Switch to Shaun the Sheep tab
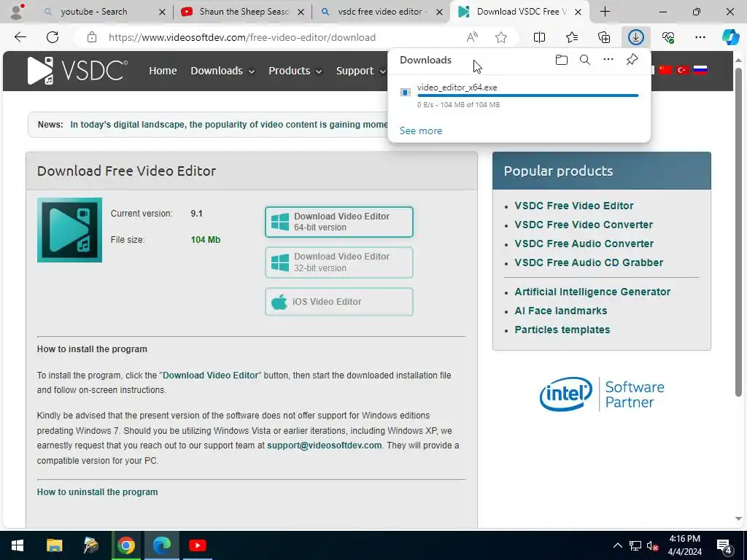The width and height of the screenshot is (747, 560). 244,12
